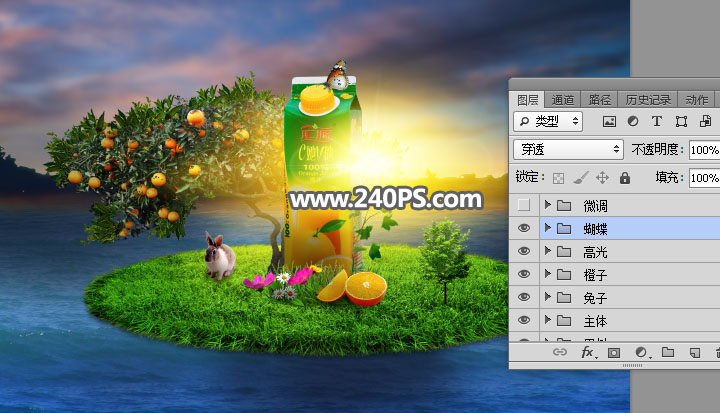The image size is (720, 413).
Task: Show the hidden 微调 layer group
Action: 522,205
